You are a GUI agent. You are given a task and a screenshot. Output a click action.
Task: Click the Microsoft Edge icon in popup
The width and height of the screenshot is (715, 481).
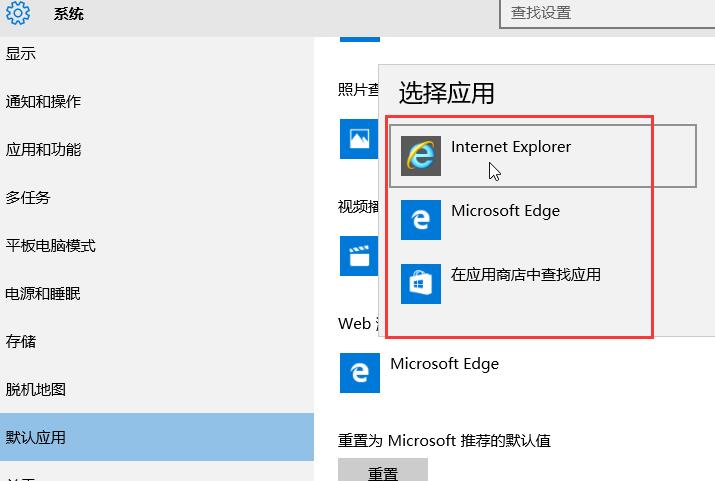click(x=420, y=220)
